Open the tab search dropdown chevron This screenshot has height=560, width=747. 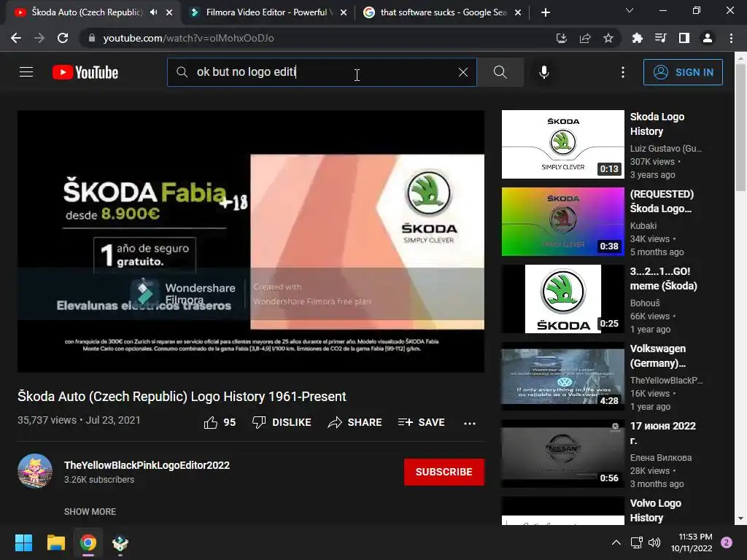[630, 10]
